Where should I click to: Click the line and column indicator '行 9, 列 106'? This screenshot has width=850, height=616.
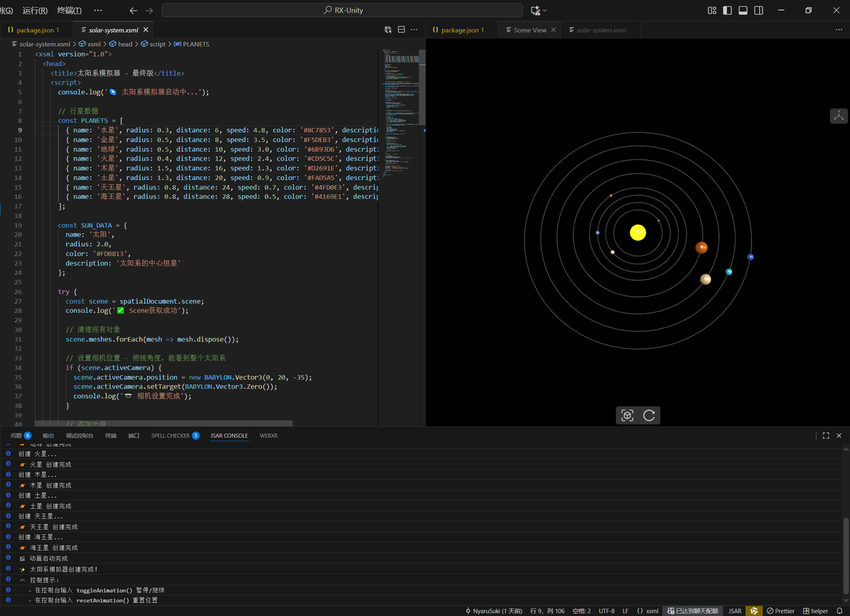click(547, 611)
